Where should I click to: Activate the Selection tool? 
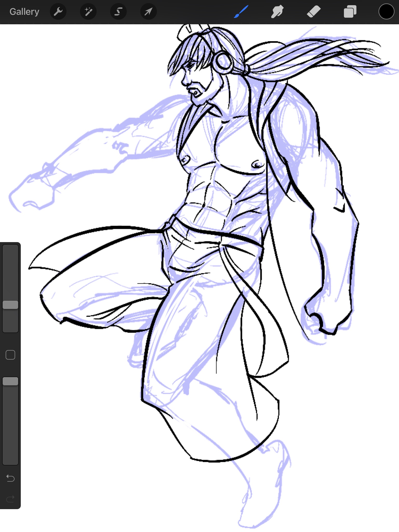pos(118,12)
